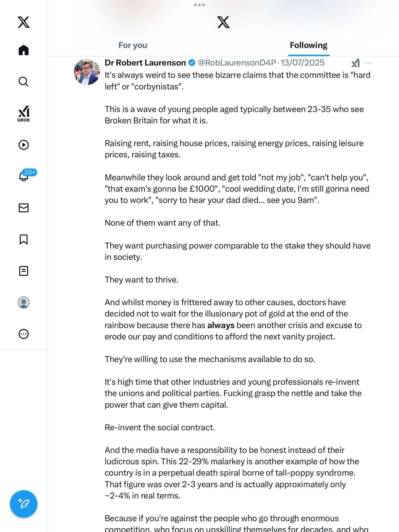Open Messages envelope icon
399x532 pixels.
coord(24,208)
